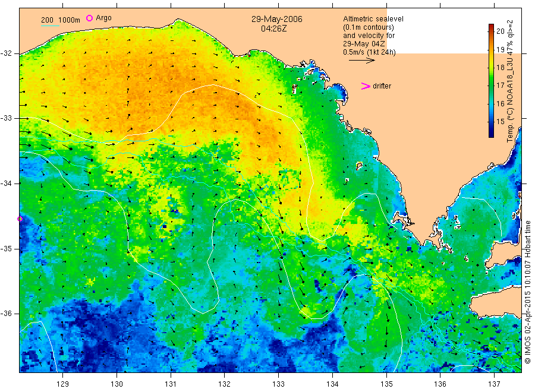Click the '200 1000m' depth legend text

[x=61, y=20]
